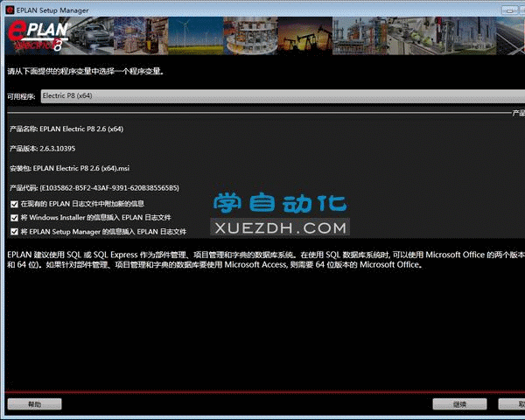Click the 帮助 help button
The width and height of the screenshot is (525, 420).
34,404
